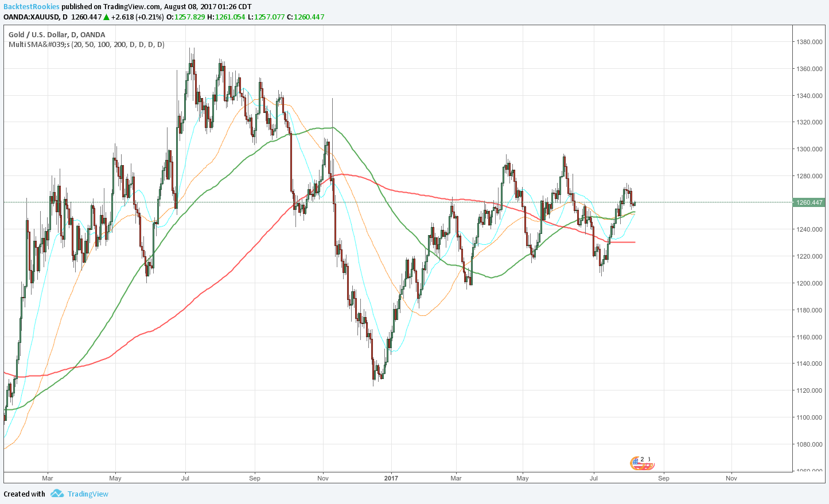Open the BacktestRookies author profile link
This screenshot has width=829, height=504.
[x=31, y=6]
